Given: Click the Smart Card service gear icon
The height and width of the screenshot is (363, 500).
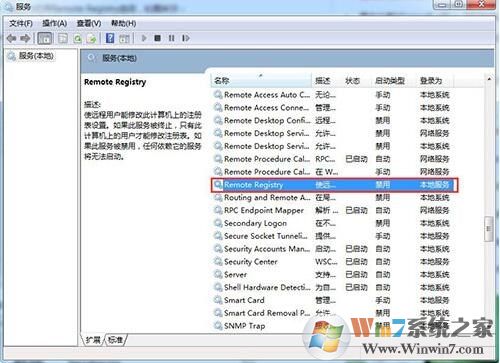Looking at the screenshot, I should pos(218,300).
